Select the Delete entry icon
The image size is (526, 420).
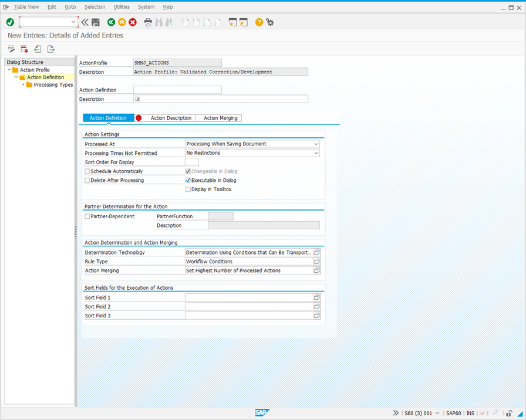[x=25, y=49]
